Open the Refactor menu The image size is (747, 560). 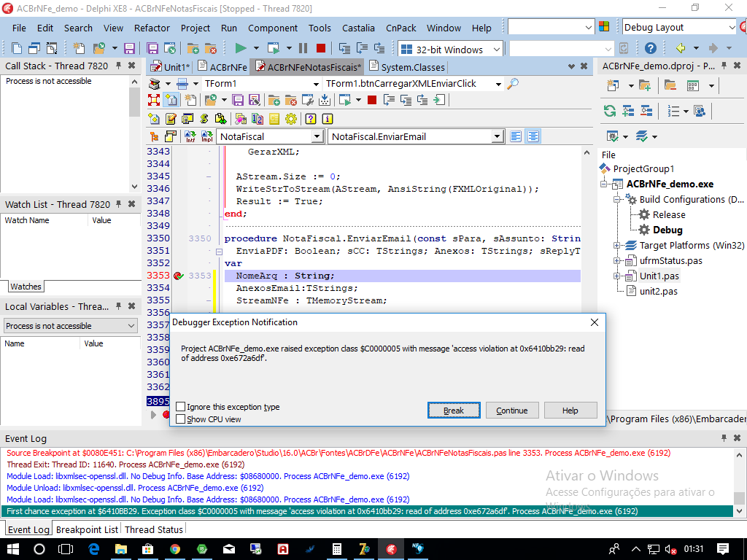[152, 28]
